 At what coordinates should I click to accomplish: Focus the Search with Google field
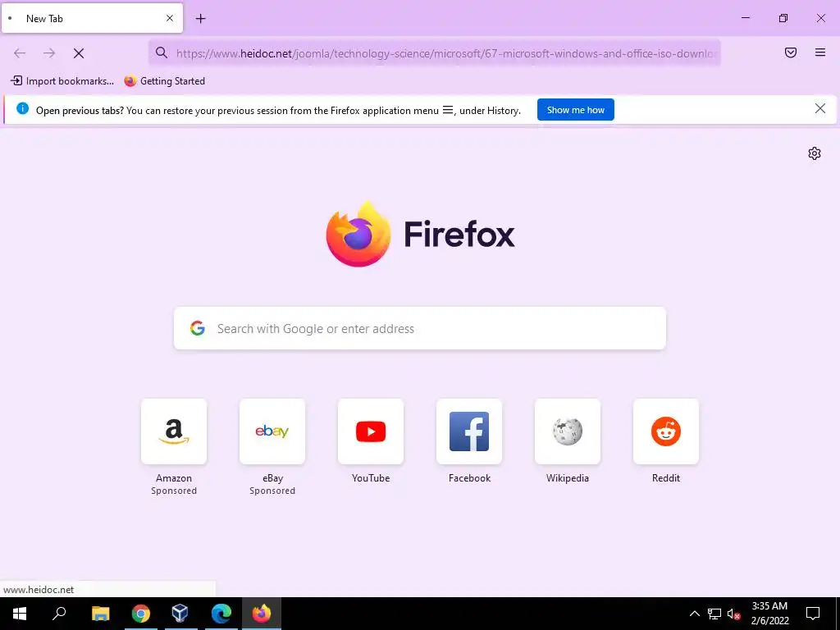[x=420, y=328]
